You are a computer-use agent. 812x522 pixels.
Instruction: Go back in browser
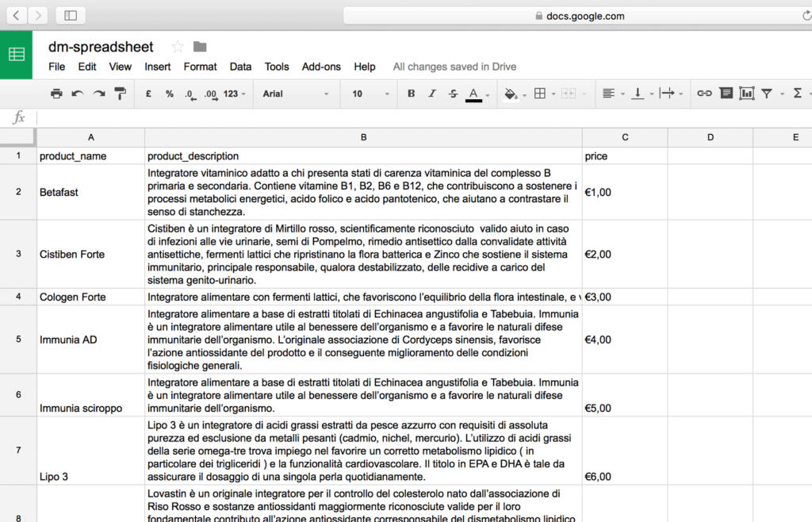tap(17, 16)
